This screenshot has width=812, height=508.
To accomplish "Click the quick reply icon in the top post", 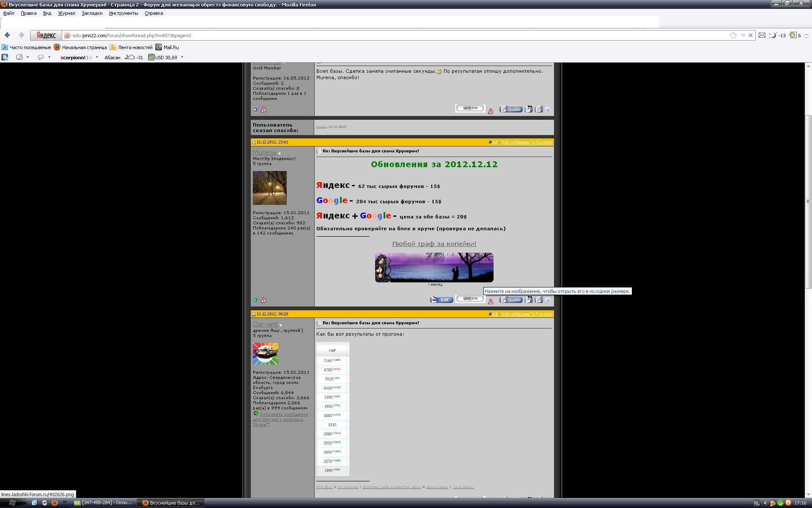I will pyautogui.click(x=539, y=109).
